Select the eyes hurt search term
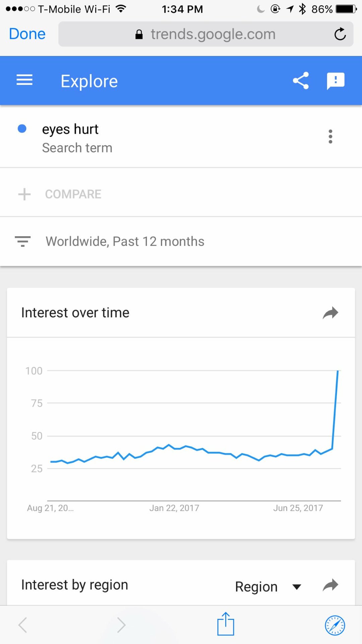 click(x=70, y=129)
